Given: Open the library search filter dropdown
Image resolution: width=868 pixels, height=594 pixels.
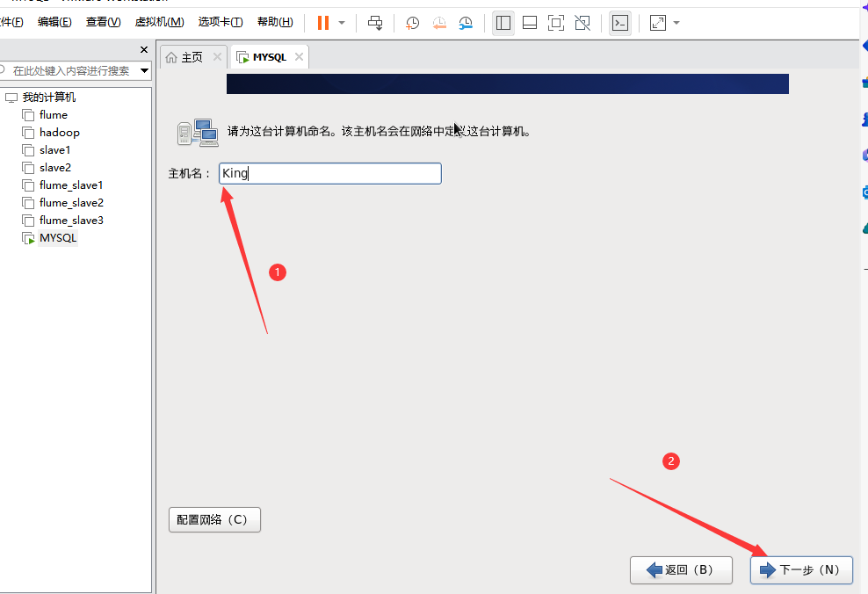Looking at the screenshot, I should [144, 71].
